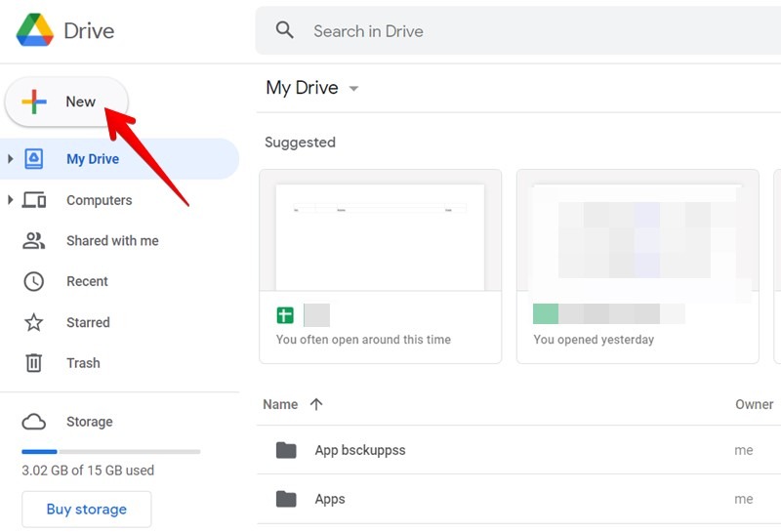Click the New button
Screen dimensions: 781x532
tap(66, 102)
